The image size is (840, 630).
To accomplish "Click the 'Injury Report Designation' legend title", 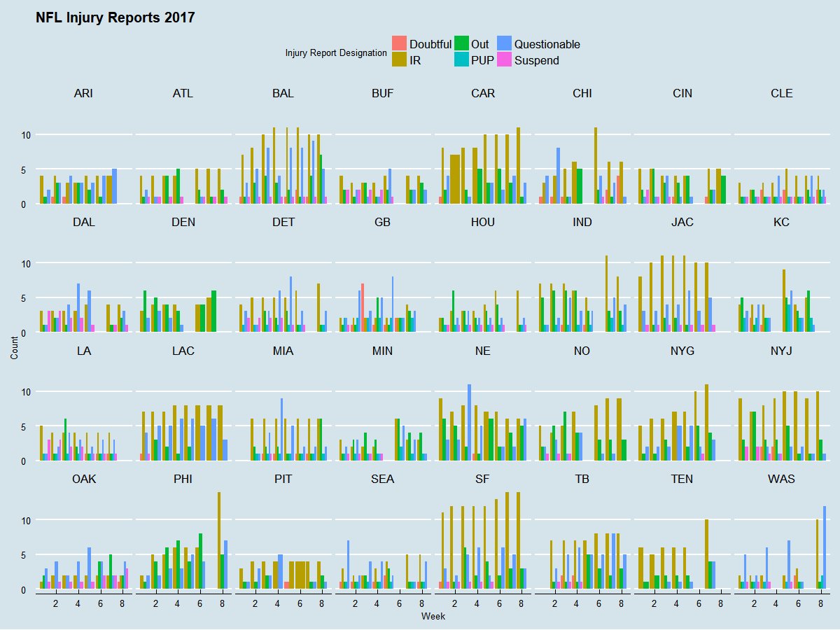I will 337,52.
